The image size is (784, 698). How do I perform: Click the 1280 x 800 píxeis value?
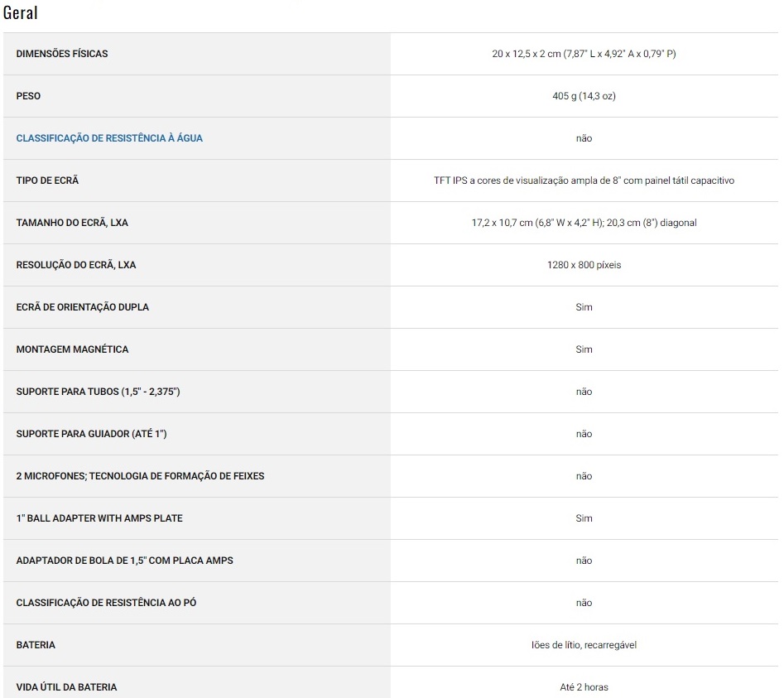coord(584,265)
